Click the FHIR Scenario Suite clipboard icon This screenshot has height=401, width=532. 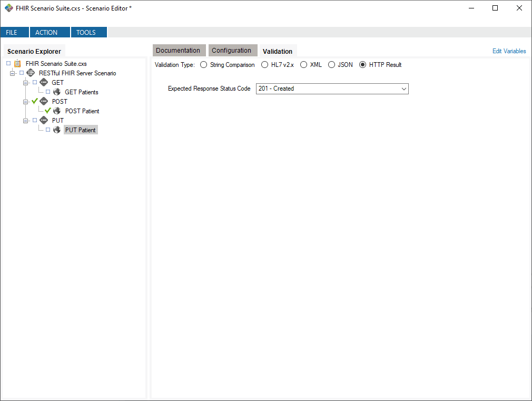(17, 63)
